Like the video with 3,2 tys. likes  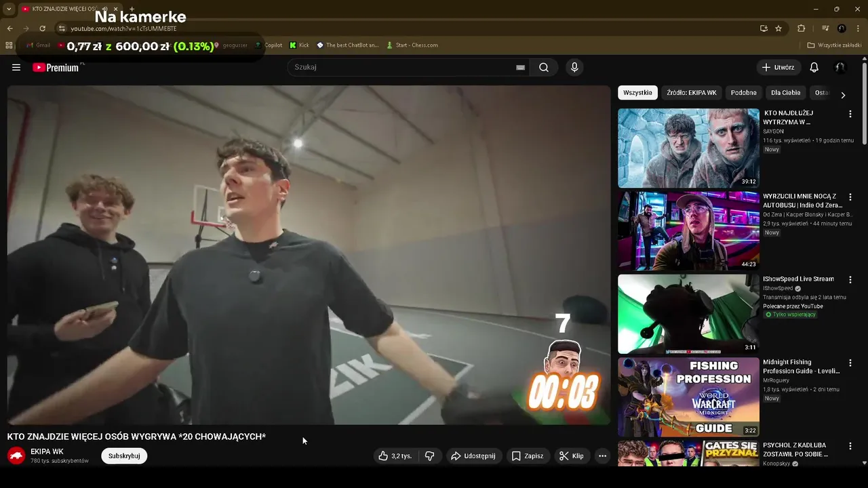395,456
